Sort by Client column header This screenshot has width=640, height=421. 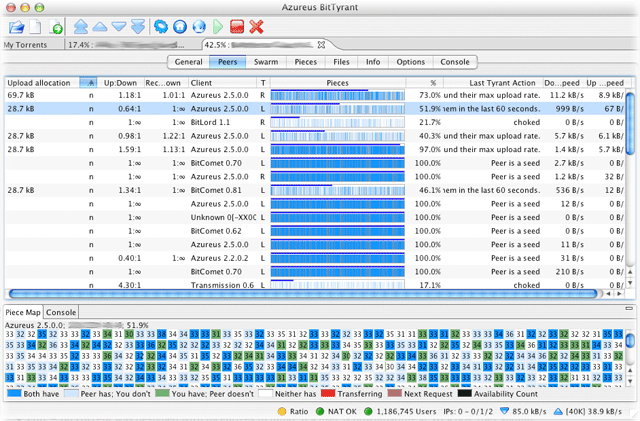[x=222, y=83]
